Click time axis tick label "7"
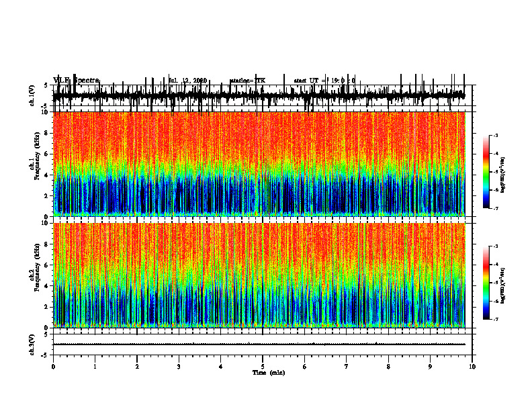Viewport: 532px width, 411px height. (x=347, y=367)
